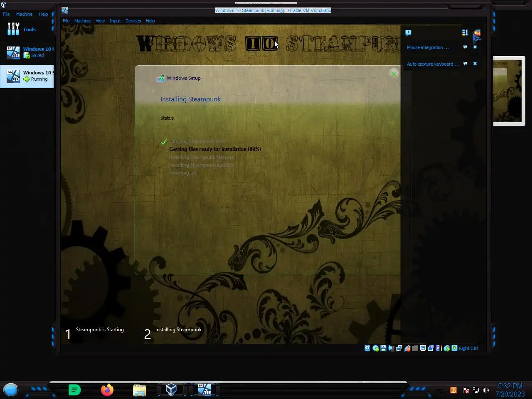Viewport: 532px width, 399px height.
Task: Open File Explorer from the taskbar
Action: [x=139, y=390]
